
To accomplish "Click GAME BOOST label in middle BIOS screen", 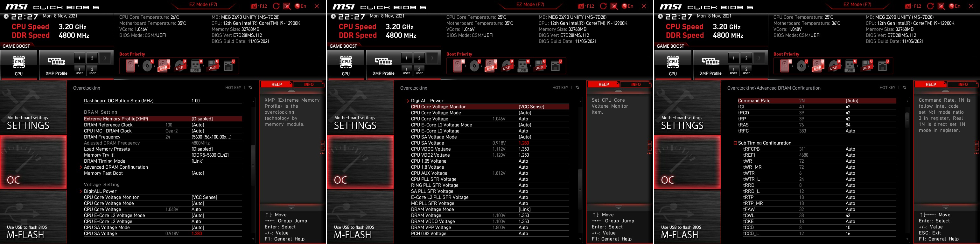I will [x=343, y=46].
